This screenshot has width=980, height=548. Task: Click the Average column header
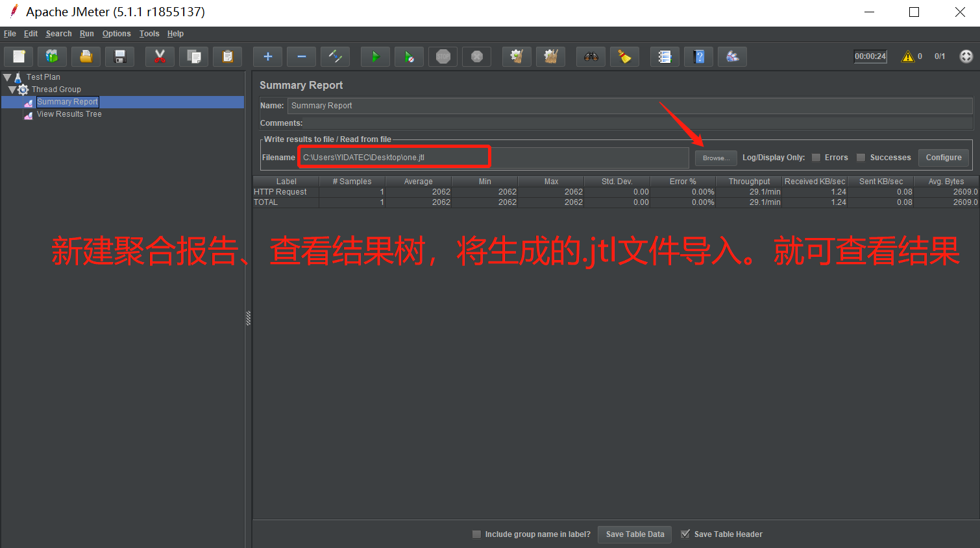point(419,182)
